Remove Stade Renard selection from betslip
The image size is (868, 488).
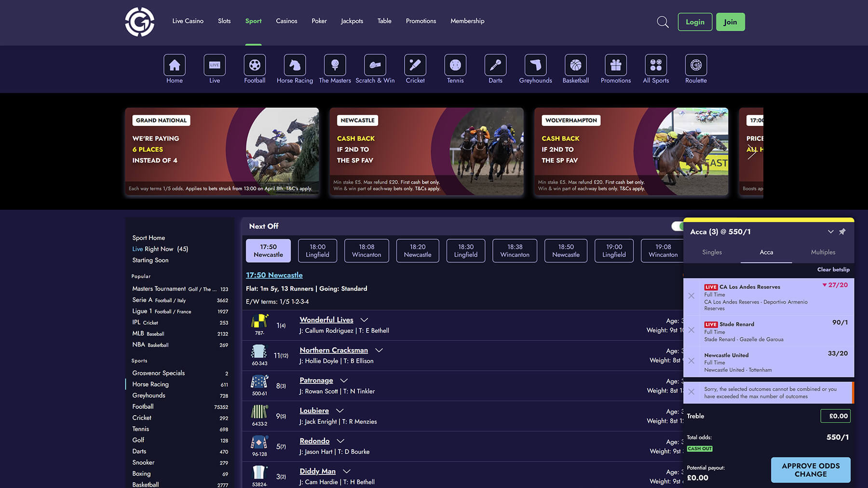pyautogui.click(x=692, y=330)
